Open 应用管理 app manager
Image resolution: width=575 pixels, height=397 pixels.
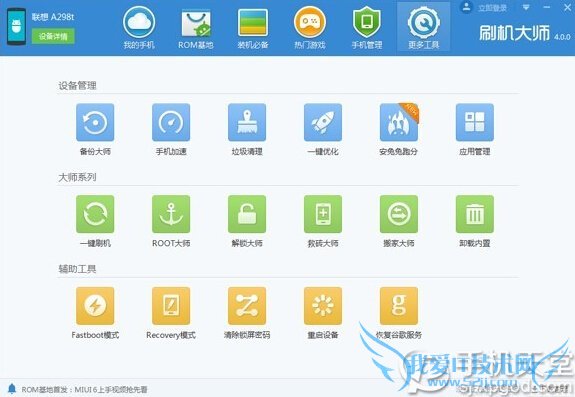tap(475, 122)
